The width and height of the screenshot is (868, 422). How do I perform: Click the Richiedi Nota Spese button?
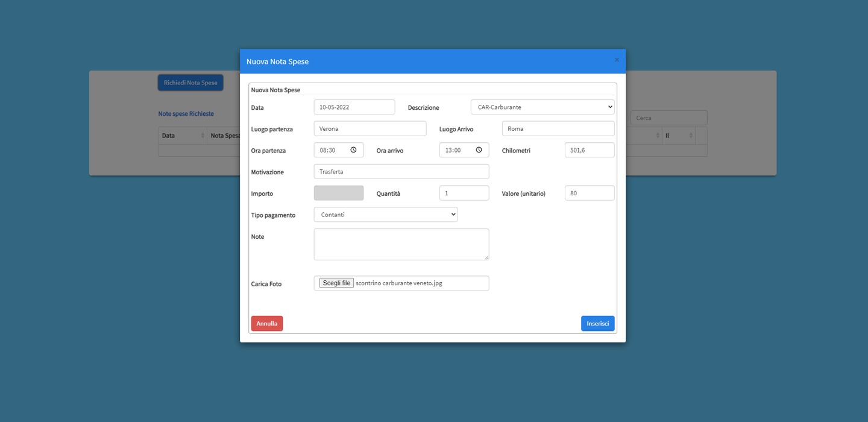(x=190, y=83)
